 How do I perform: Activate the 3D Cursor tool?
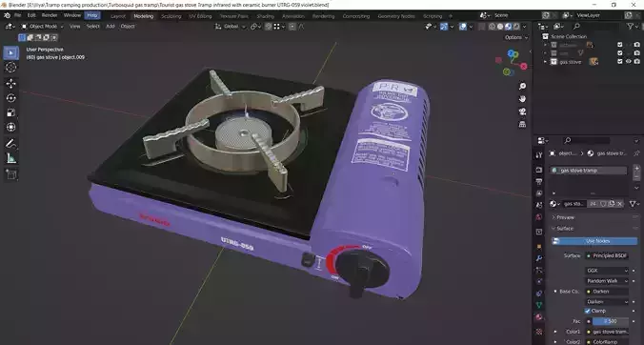point(11,67)
